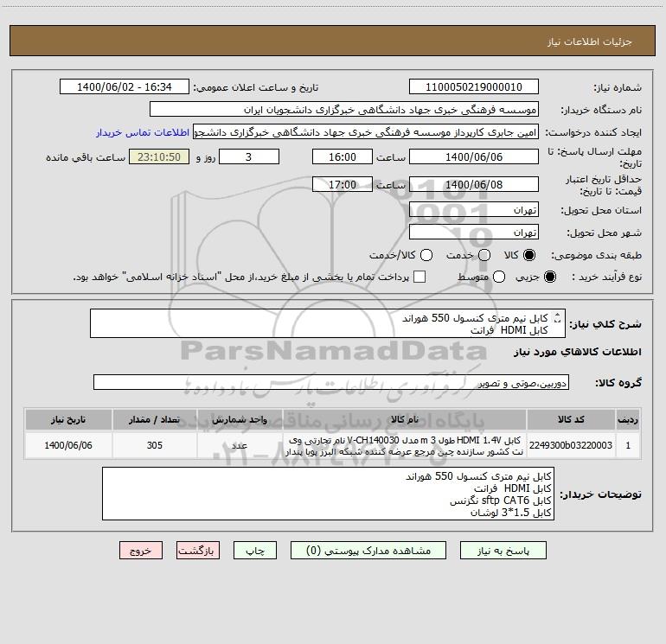Click the بازگشت back button
666x644 pixels.
(198, 551)
